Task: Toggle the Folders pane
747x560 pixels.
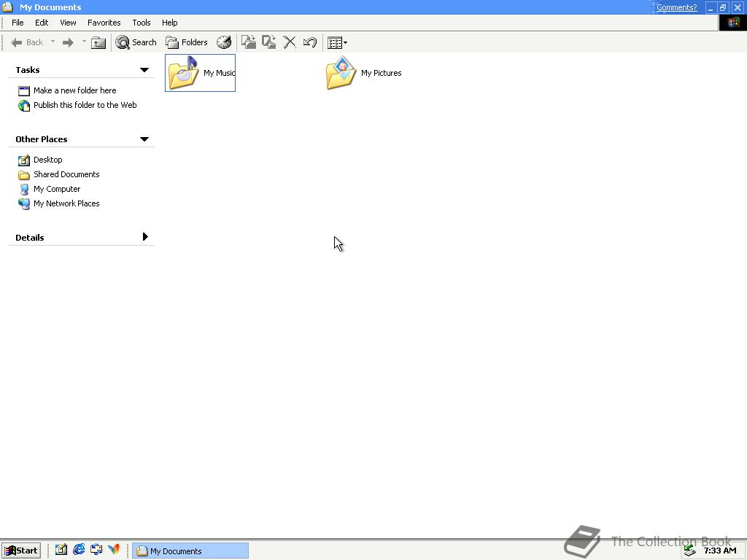Action: click(186, 42)
